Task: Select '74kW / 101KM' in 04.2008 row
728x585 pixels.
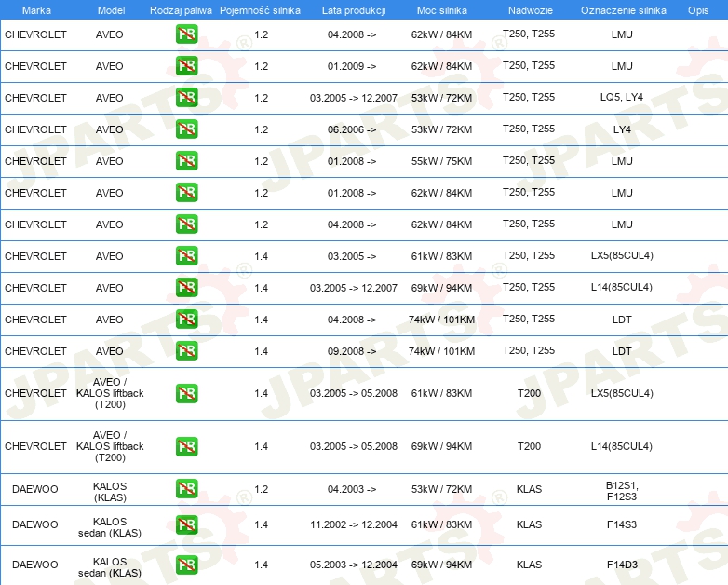Action: point(441,320)
